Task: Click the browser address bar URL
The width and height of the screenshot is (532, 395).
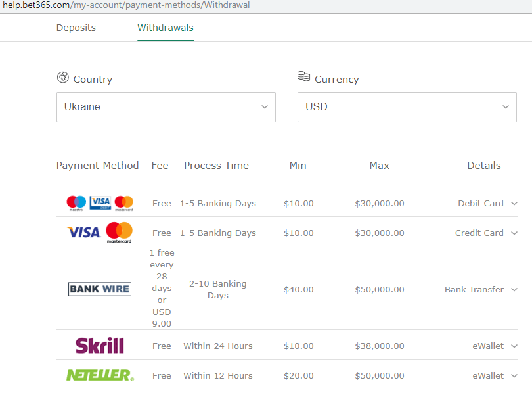Action: (126, 5)
